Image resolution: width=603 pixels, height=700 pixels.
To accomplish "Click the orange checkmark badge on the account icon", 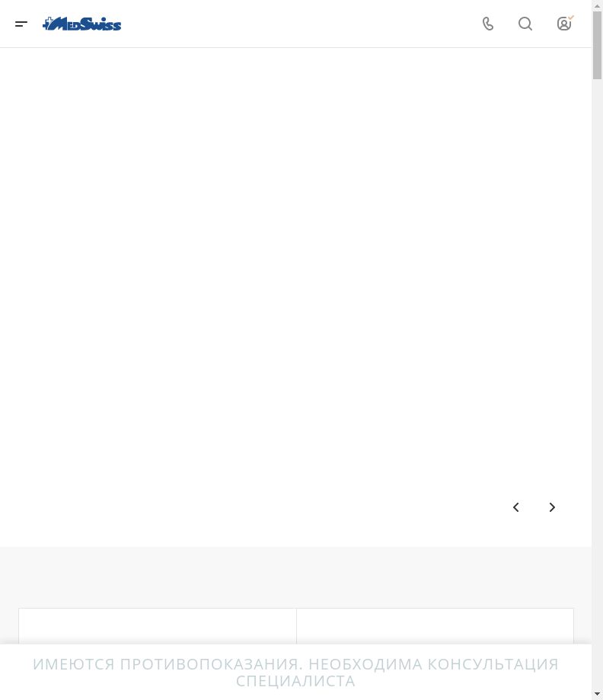I will (571, 18).
